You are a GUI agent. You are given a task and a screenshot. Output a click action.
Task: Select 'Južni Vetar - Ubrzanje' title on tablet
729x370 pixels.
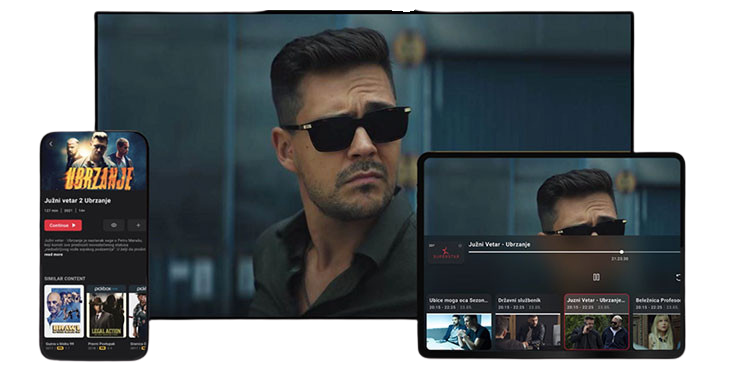[499, 244]
